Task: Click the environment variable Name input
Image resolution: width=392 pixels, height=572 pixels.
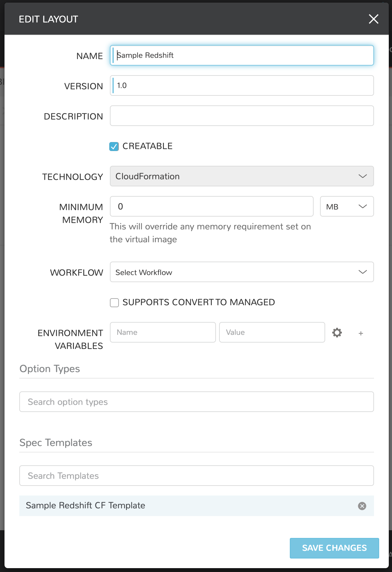Action: pos(163,332)
